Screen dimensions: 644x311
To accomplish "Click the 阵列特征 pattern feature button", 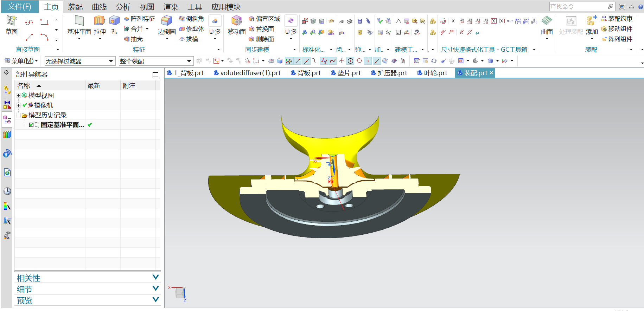I will click(139, 19).
